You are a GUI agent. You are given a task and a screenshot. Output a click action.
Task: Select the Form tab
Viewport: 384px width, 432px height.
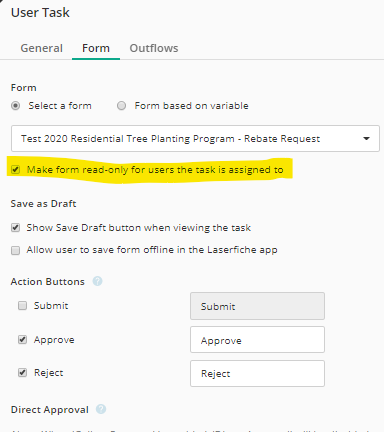click(x=96, y=48)
